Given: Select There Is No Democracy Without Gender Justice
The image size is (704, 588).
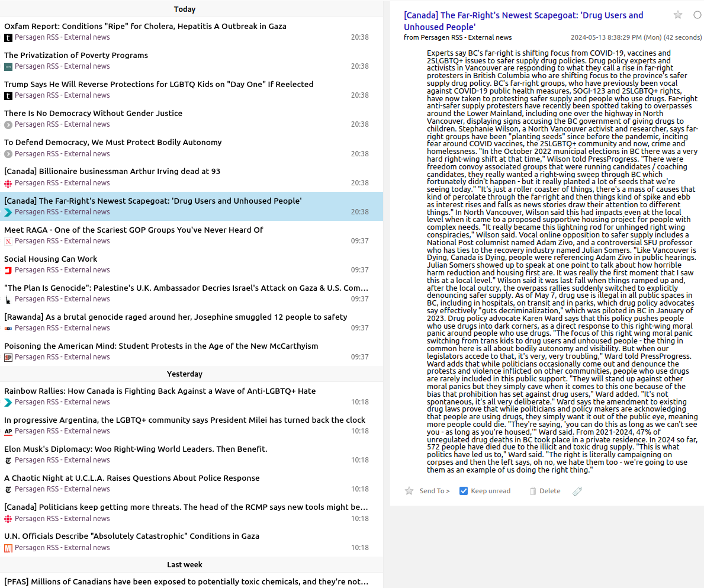Looking at the screenshot, I should coord(191,118).
